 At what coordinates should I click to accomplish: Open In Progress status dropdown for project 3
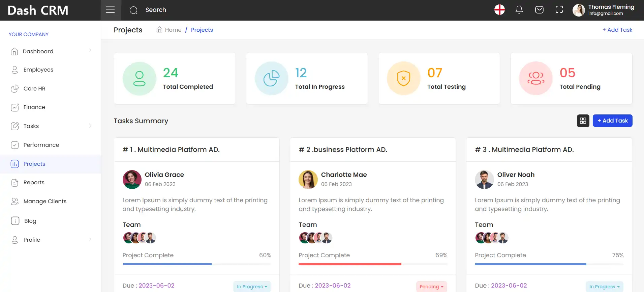pyautogui.click(x=604, y=287)
